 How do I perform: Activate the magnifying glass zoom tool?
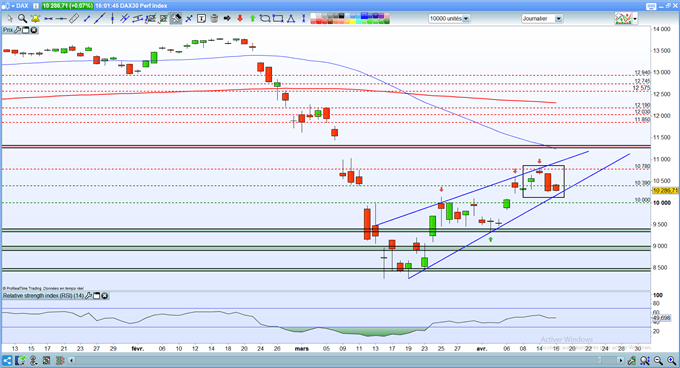[23, 19]
